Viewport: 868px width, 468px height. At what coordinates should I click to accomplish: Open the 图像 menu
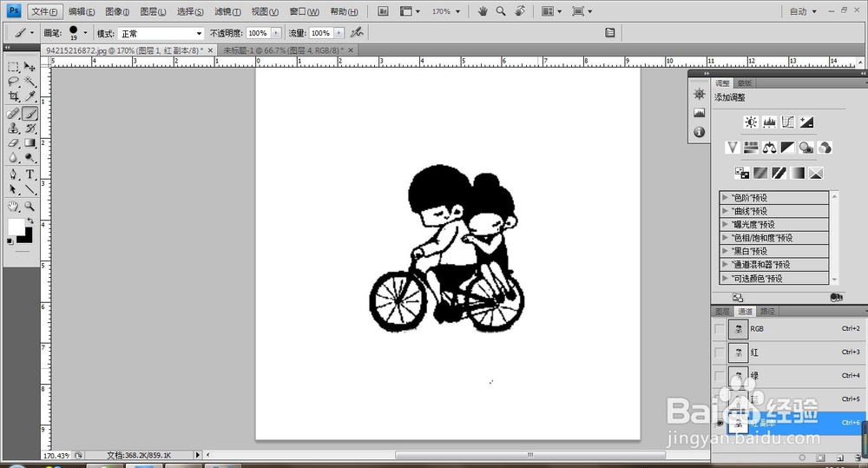tap(117, 11)
